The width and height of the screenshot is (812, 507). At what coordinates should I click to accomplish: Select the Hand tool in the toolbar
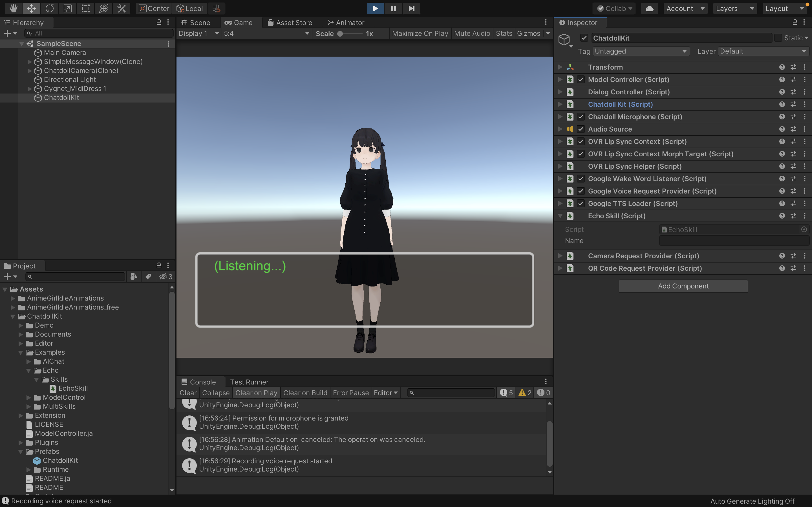pos(14,8)
